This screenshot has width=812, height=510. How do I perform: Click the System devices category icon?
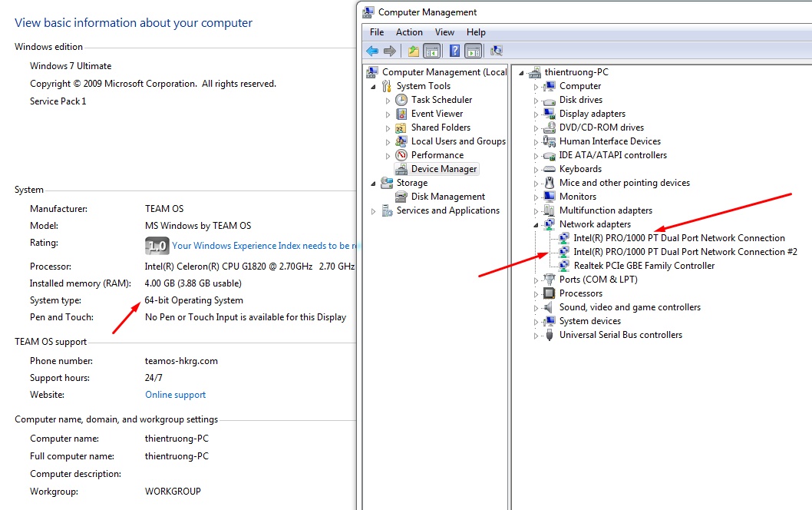[x=550, y=321]
